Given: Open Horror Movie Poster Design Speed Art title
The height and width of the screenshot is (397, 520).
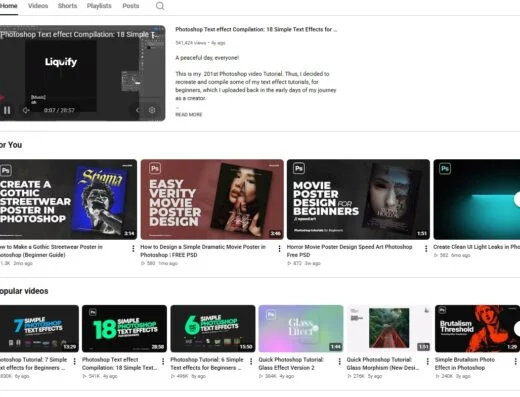Looking at the screenshot, I should pos(350,251).
